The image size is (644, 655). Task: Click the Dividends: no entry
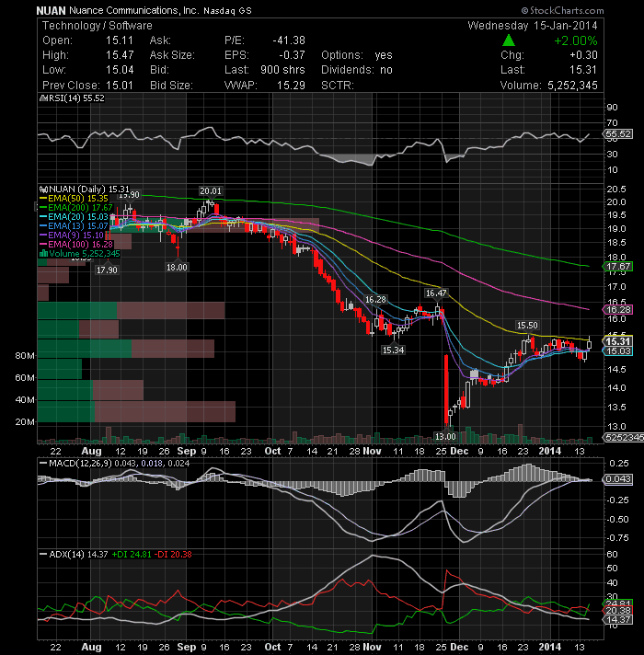click(357, 70)
